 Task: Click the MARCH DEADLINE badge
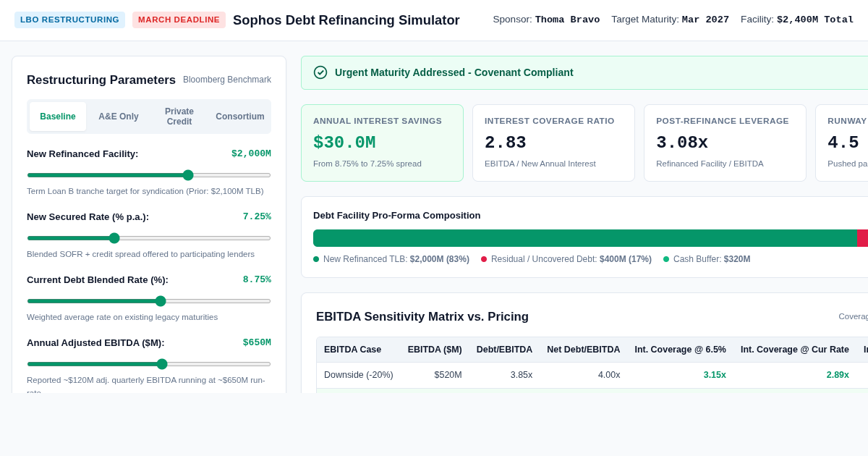pyautogui.click(x=179, y=20)
